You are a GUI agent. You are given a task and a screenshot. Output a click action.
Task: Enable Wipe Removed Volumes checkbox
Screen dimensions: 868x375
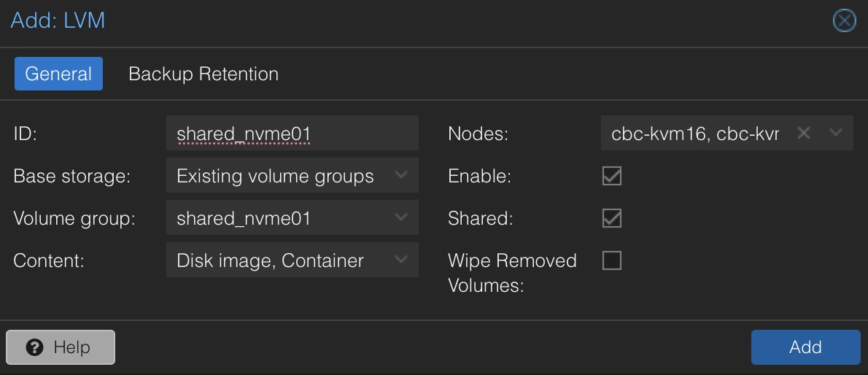point(611,260)
